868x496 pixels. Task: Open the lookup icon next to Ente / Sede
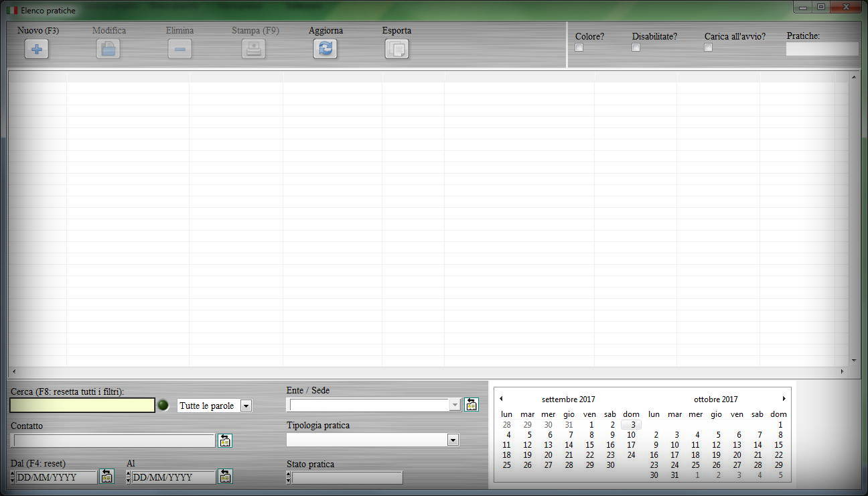click(x=472, y=405)
